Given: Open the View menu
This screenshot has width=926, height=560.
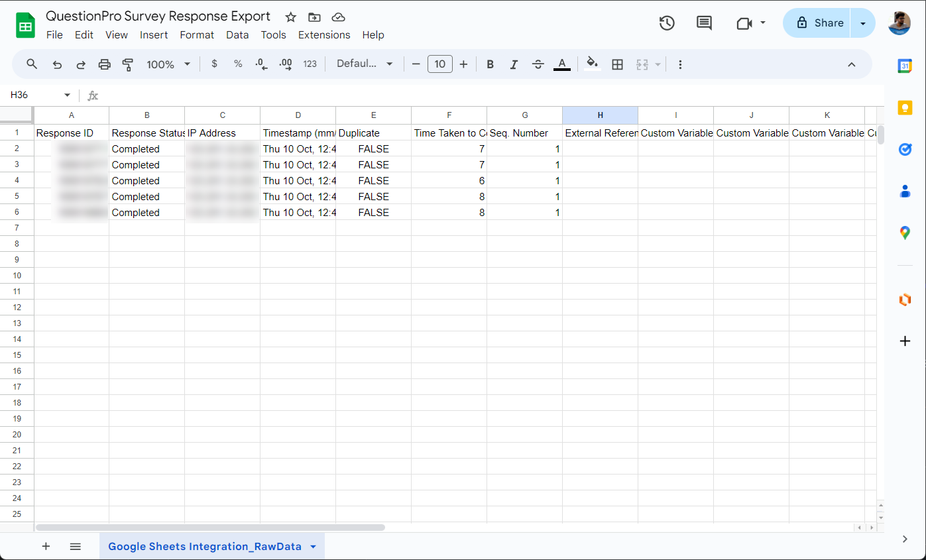Looking at the screenshot, I should [x=117, y=35].
